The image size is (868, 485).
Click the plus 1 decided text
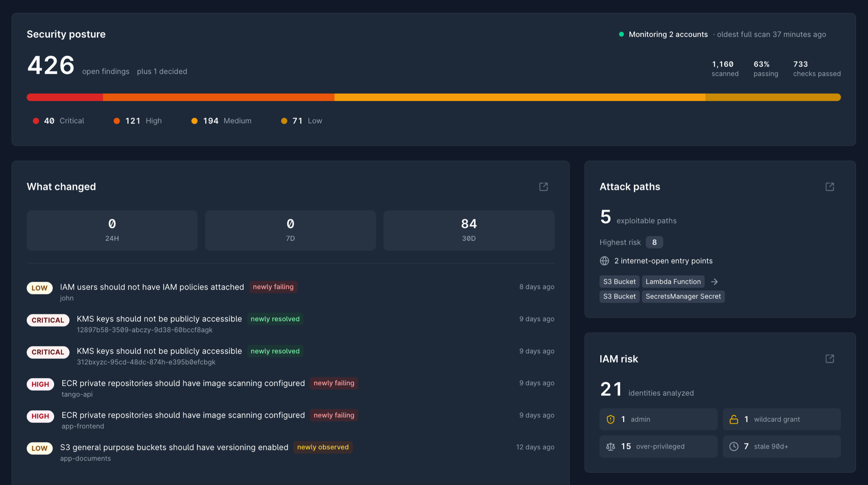point(162,72)
